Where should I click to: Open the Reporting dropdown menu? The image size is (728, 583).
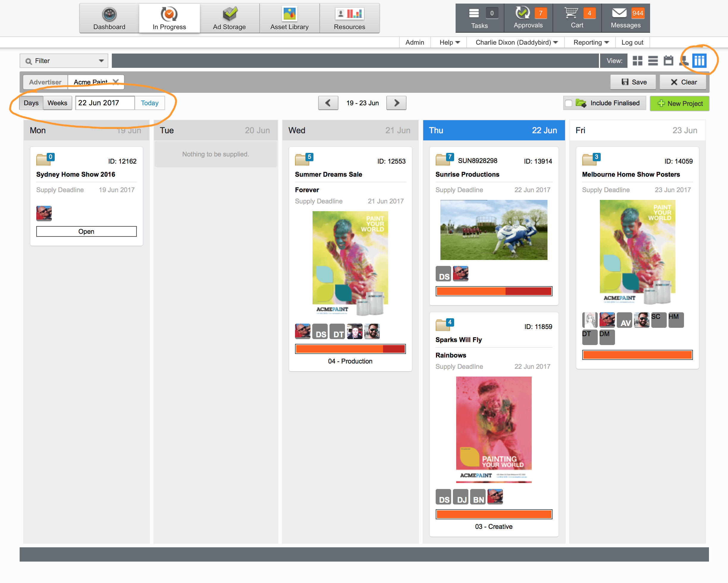point(591,43)
